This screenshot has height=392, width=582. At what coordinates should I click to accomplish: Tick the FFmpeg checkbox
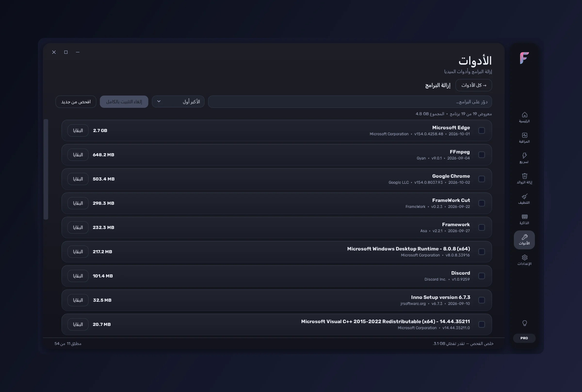pos(482,155)
